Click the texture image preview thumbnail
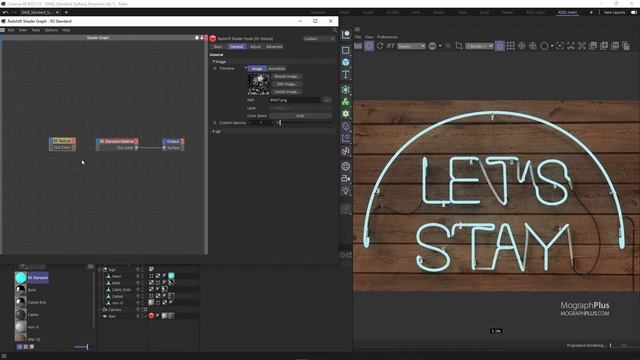640x360 pixels. click(x=258, y=84)
